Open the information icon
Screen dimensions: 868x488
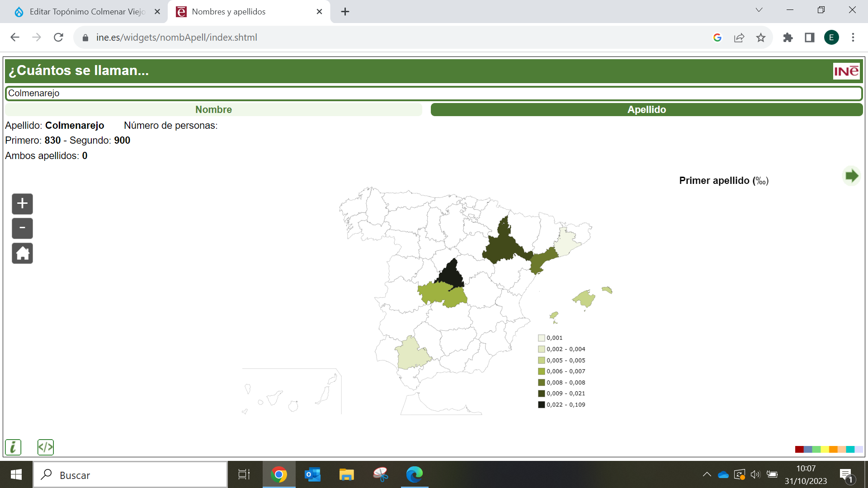(13, 447)
